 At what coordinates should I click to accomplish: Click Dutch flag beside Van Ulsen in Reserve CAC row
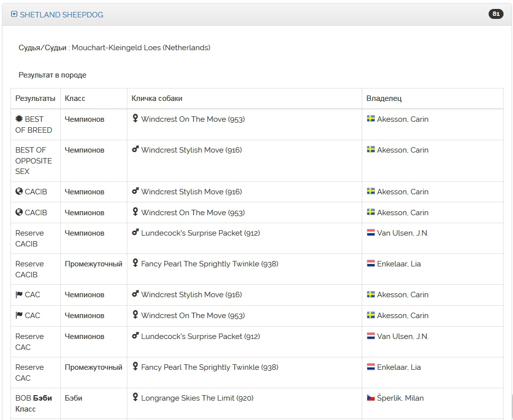pyautogui.click(x=371, y=336)
